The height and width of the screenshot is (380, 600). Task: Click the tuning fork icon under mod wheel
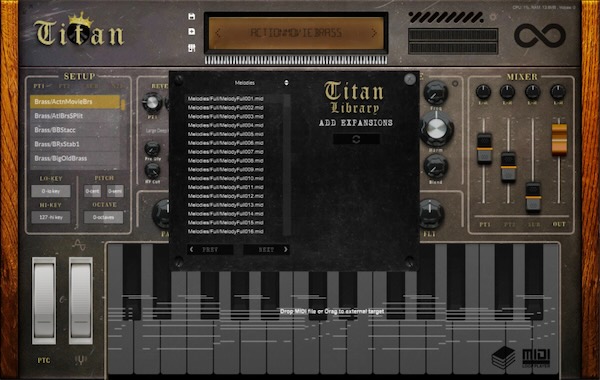pos(80,360)
